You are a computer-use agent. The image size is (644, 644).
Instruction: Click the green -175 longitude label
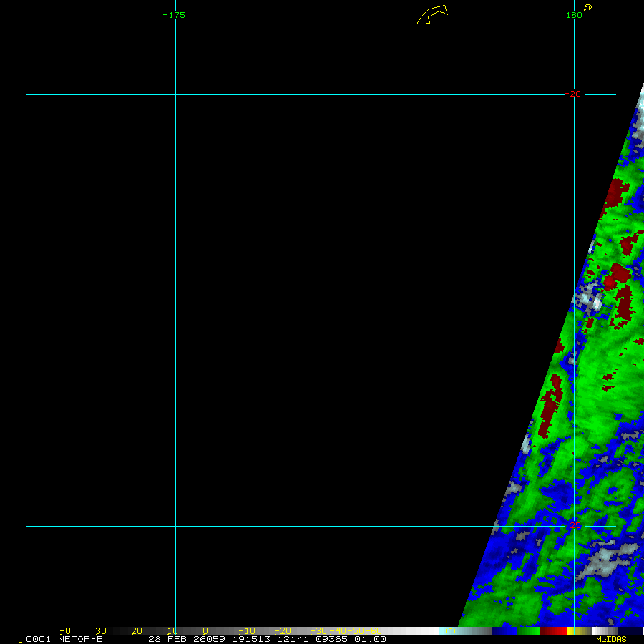(x=174, y=15)
